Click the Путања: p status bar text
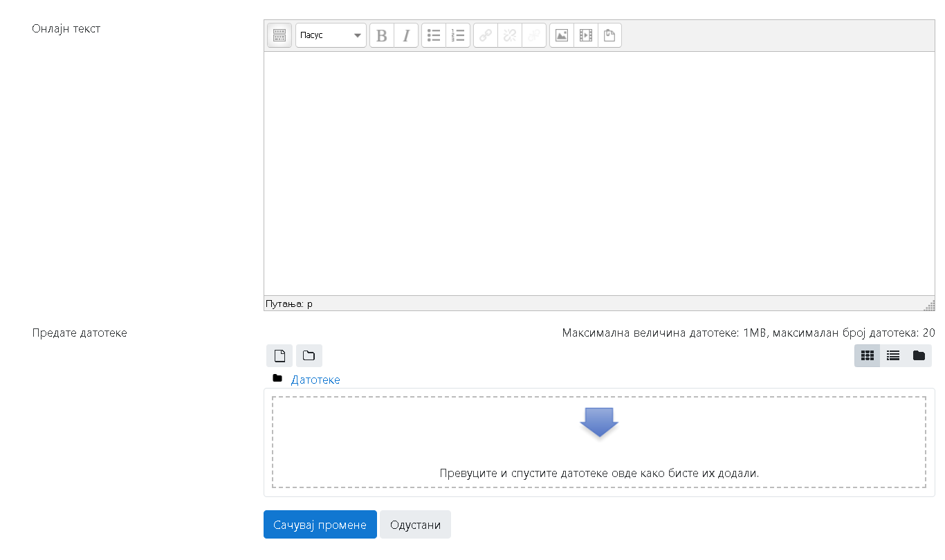945x560 pixels. 289,304
